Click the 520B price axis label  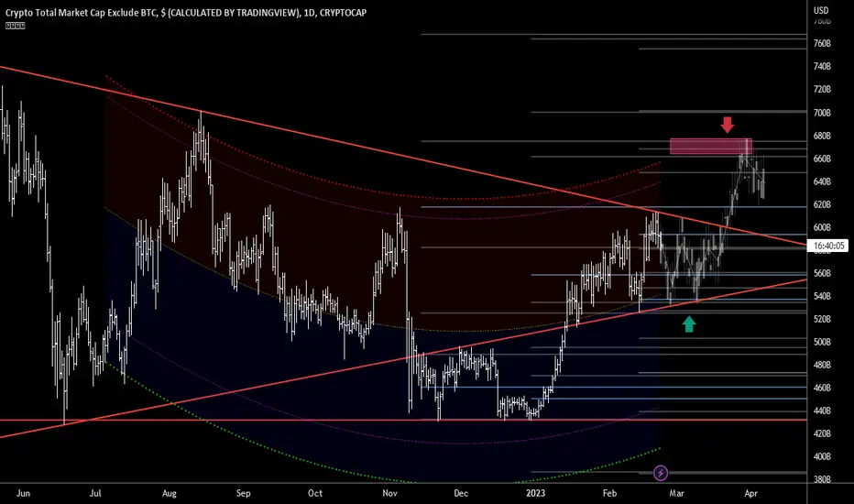822,319
